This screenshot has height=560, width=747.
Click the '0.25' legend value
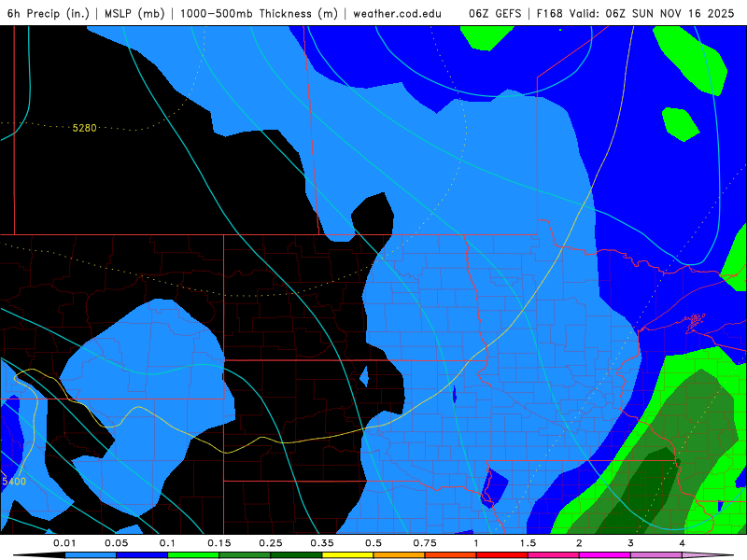271,543
